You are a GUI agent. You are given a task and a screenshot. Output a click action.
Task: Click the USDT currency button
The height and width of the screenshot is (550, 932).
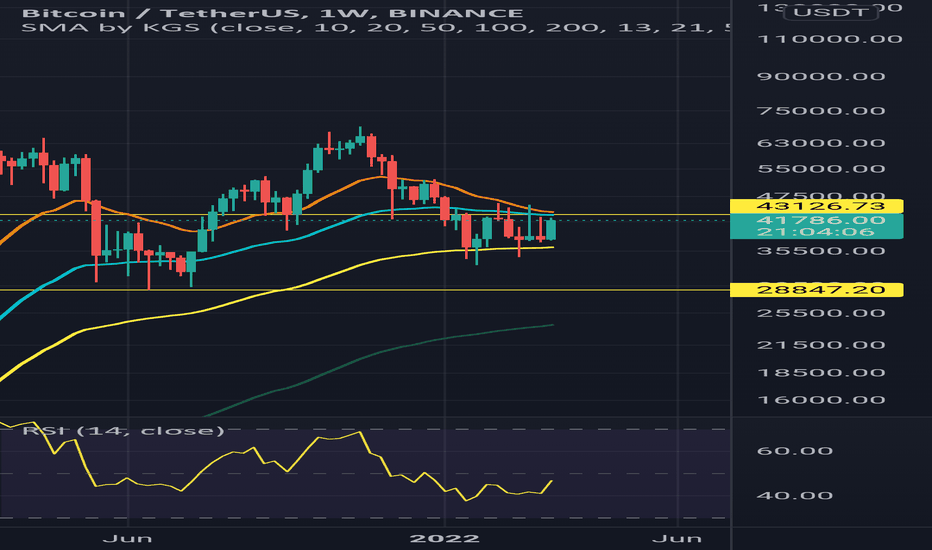pyautogui.click(x=831, y=12)
